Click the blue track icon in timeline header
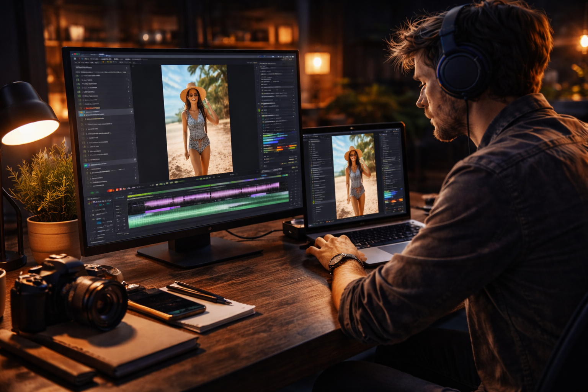588x392 pixels. (x=99, y=222)
